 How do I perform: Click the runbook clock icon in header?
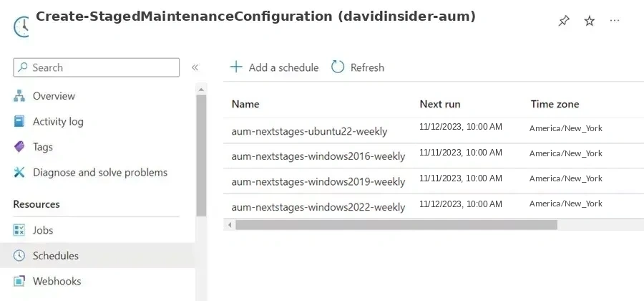click(21, 27)
